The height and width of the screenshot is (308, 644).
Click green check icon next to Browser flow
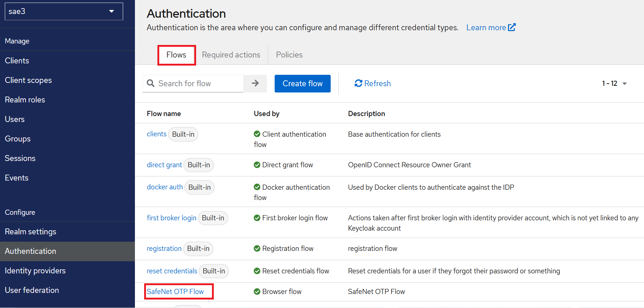point(257,292)
